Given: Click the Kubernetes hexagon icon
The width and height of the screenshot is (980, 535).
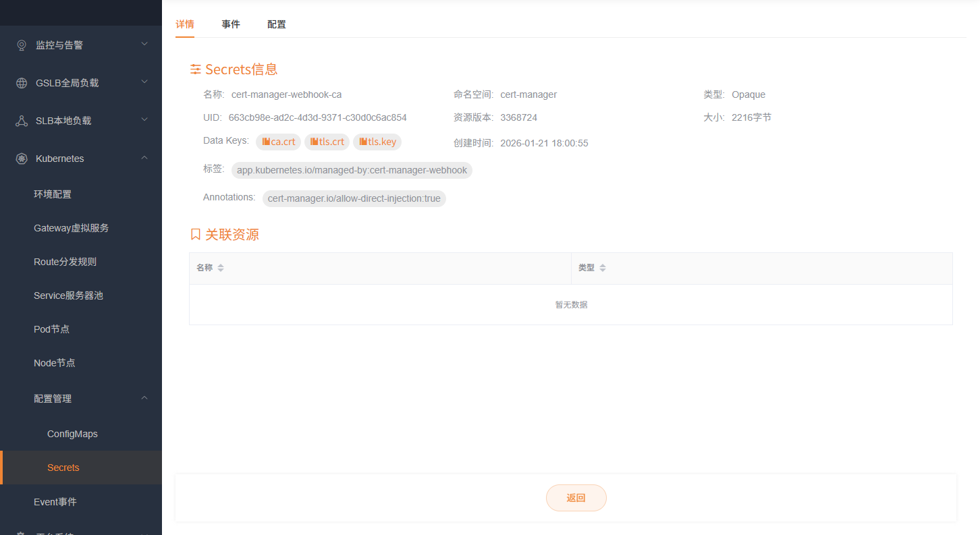Looking at the screenshot, I should 22,159.
